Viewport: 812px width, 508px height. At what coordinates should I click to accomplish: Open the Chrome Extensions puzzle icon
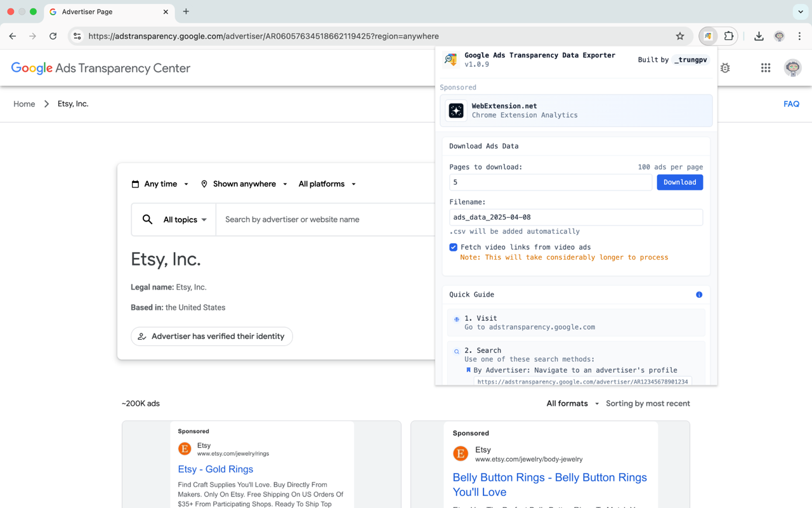coord(728,36)
